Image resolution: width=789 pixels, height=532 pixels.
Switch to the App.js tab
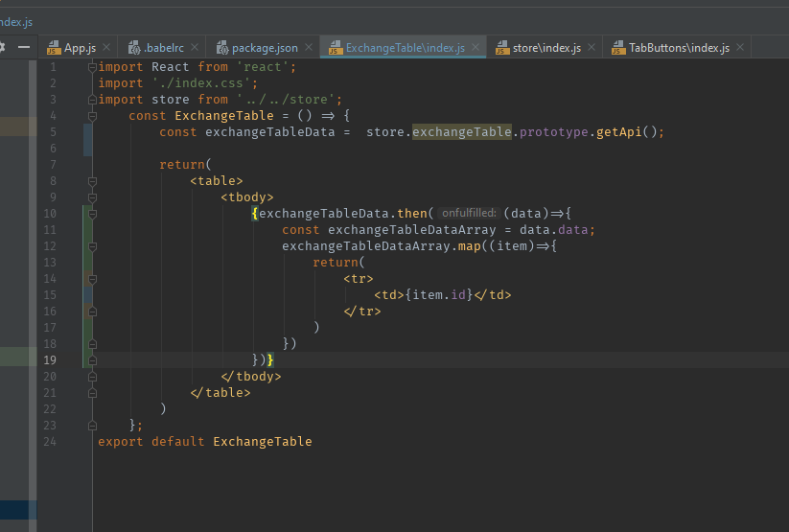[80, 48]
